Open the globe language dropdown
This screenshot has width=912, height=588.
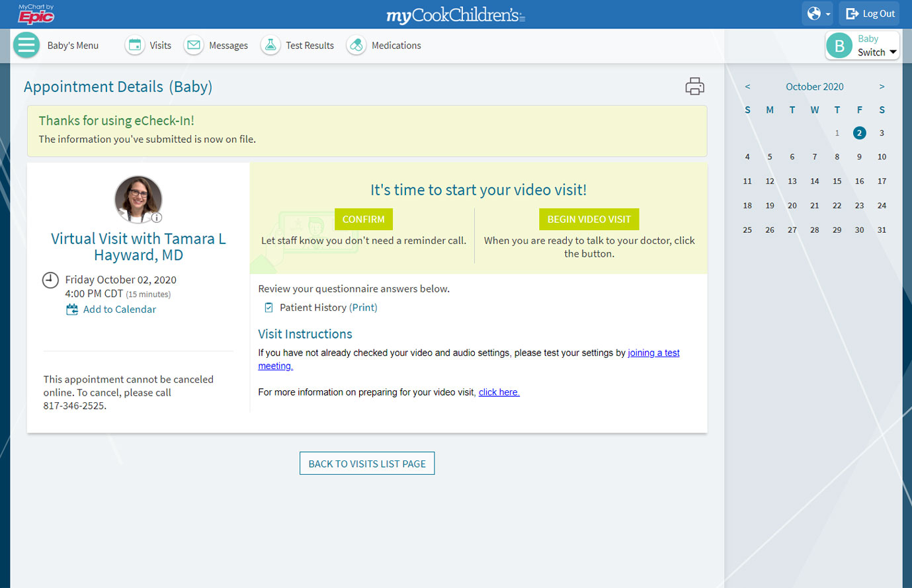pos(817,14)
